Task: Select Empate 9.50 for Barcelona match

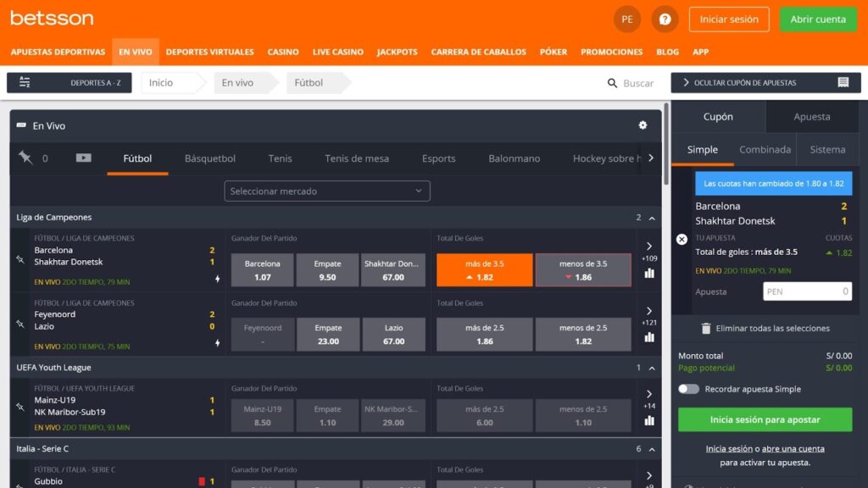Action: coord(327,270)
